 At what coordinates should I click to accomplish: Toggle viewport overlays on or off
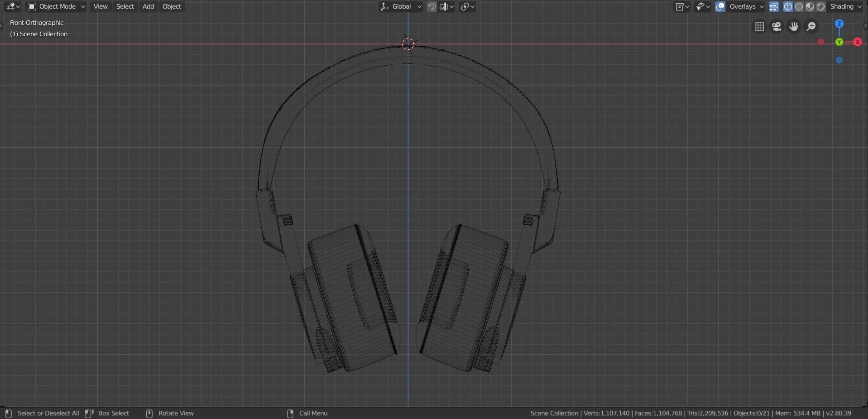tap(720, 6)
